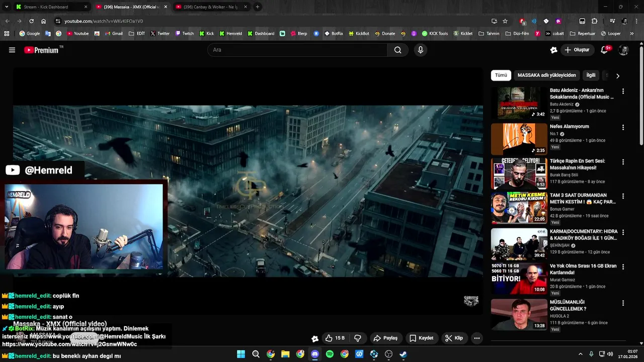Open the Repertuar bookmarks folder
Image resolution: width=644 pixels, height=362 pixels.
click(x=583, y=34)
